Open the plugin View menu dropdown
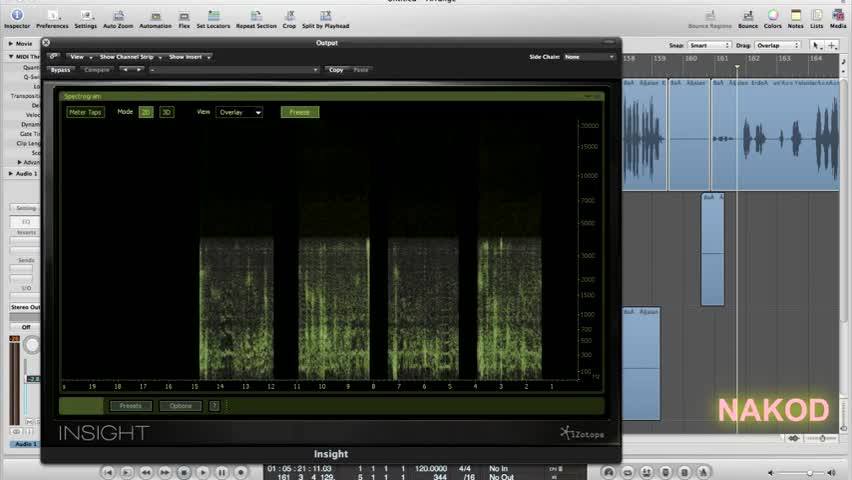The height and width of the screenshot is (480, 852). pyautogui.click(x=80, y=57)
